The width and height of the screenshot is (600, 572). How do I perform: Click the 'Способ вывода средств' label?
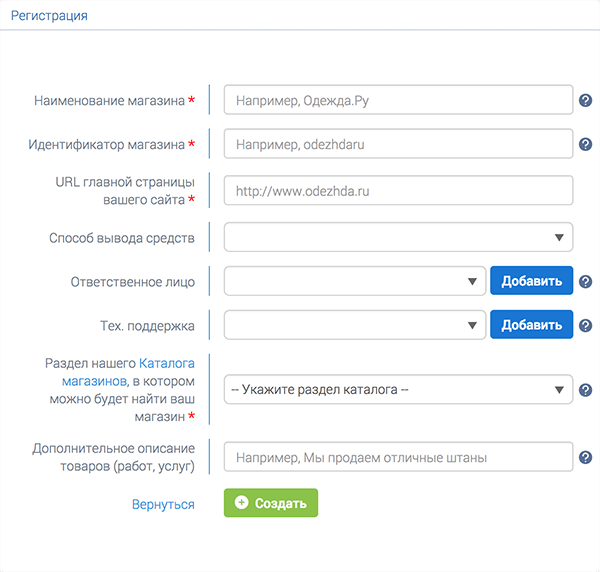pos(122,238)
